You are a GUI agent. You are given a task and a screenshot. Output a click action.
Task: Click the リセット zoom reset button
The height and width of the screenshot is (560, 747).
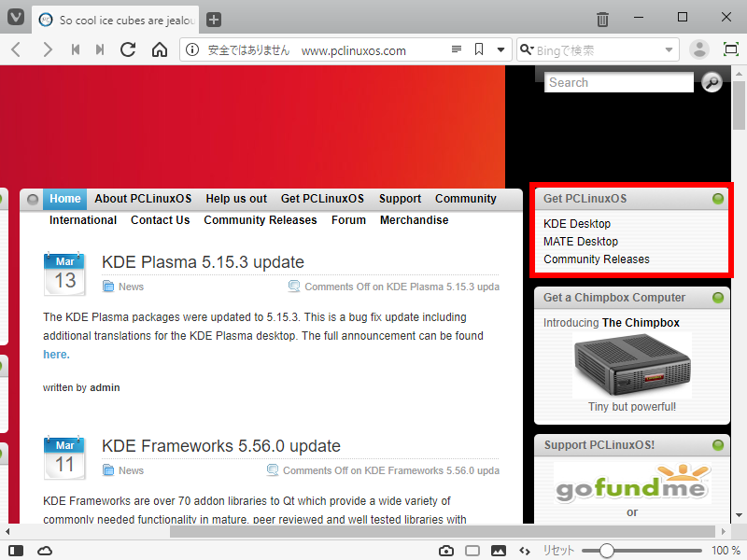pyautogui.click(x=558, y=551)
